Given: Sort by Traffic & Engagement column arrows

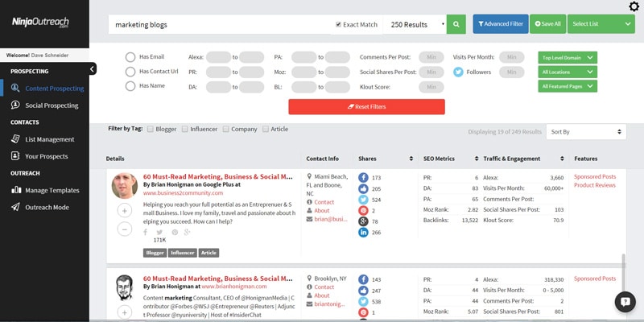Looking at the screenshot, I should [562, 159].
